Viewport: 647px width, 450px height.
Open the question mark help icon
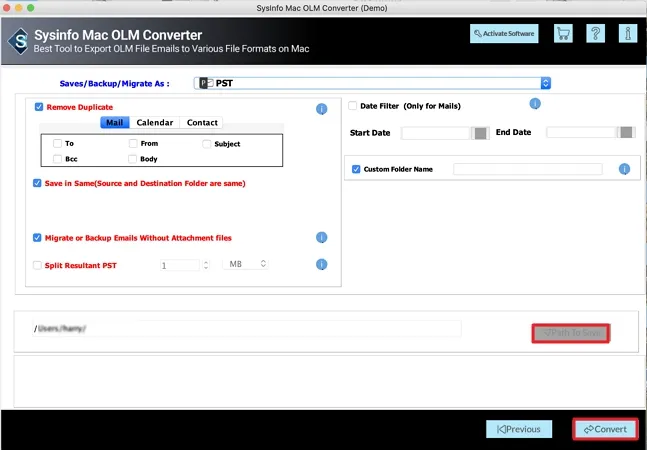(x=595, y=33)
